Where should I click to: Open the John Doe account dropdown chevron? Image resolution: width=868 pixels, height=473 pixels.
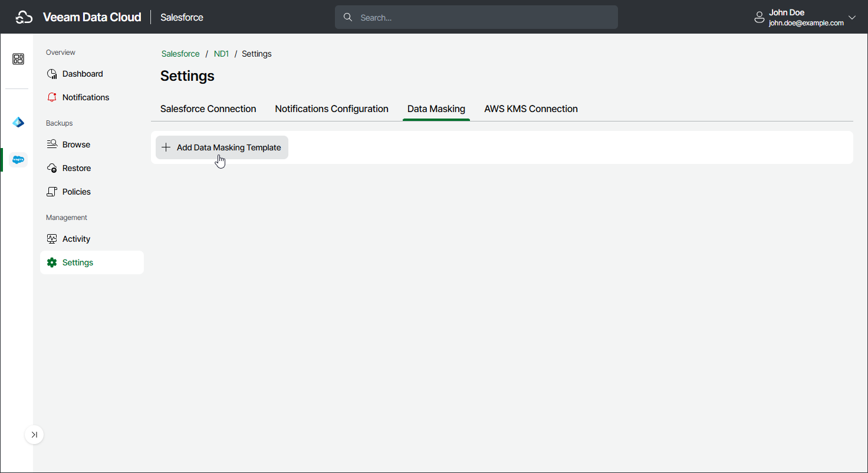point(851,18)
